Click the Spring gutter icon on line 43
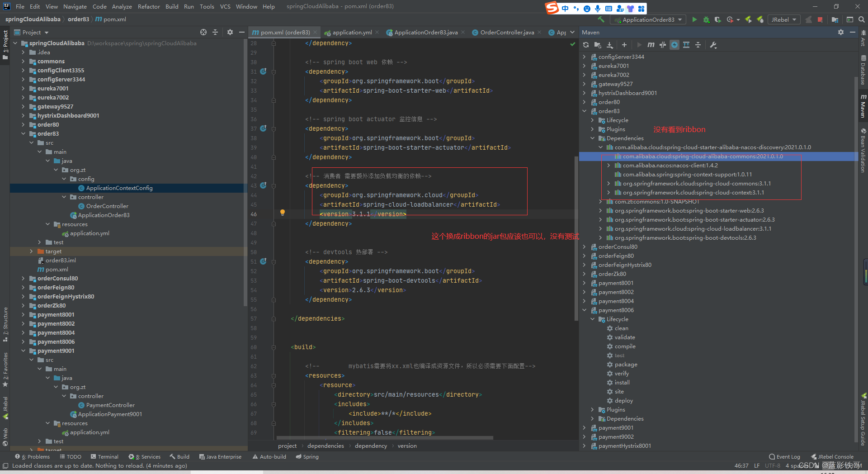This screenshot has height=474, width=868. 263,185
